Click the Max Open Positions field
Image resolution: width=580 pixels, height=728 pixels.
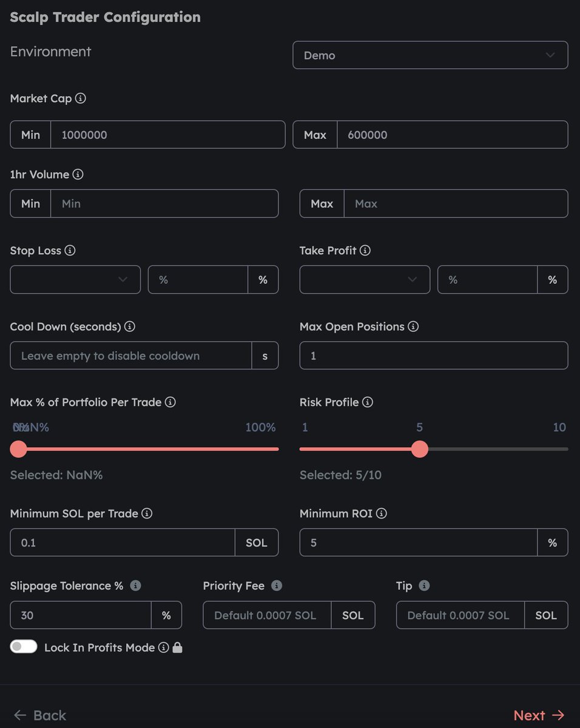pos(434,356)
